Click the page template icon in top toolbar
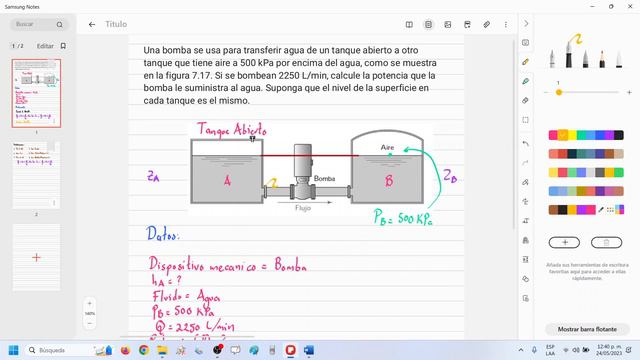Image resolution: width=640 pixels, height=360 pixels. pos(428,24)
